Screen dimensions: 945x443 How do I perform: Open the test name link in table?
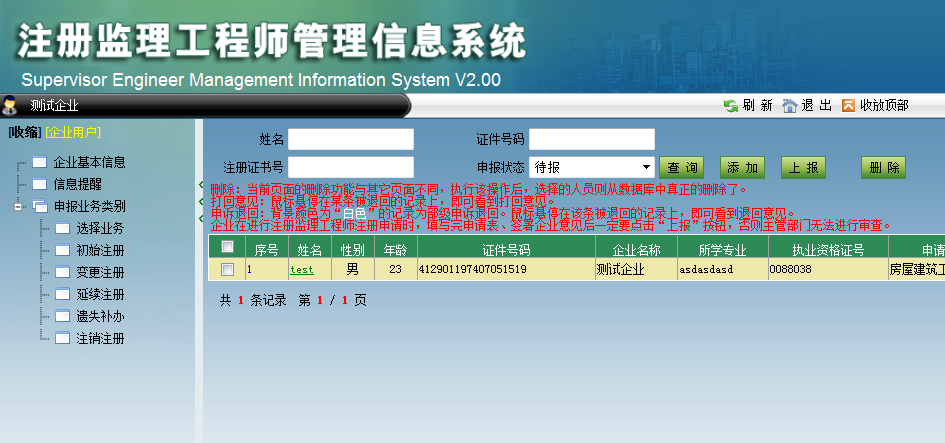click(x=301, y=269)
